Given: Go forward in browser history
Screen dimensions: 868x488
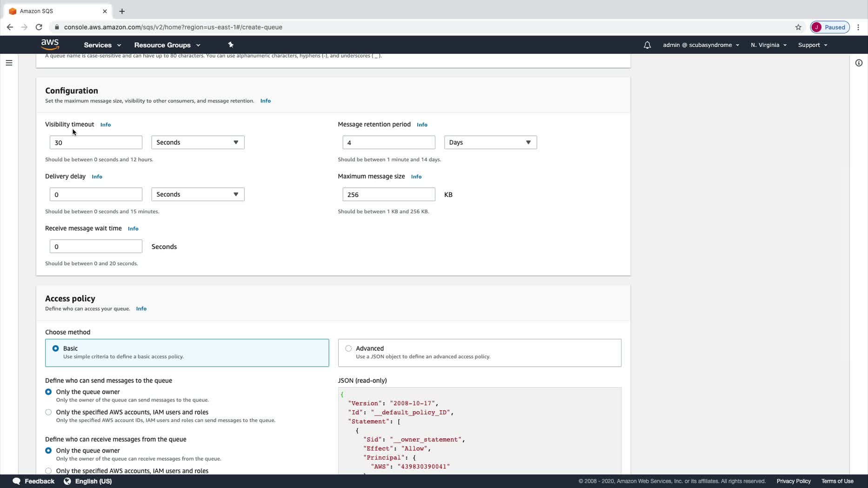Looking at the screenshot, I should coord(24,27).
